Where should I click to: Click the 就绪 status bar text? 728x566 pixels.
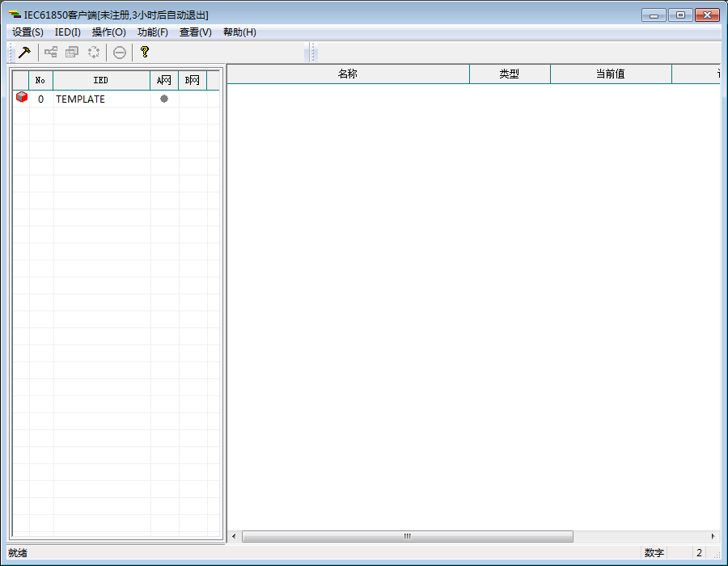[18, 552]
